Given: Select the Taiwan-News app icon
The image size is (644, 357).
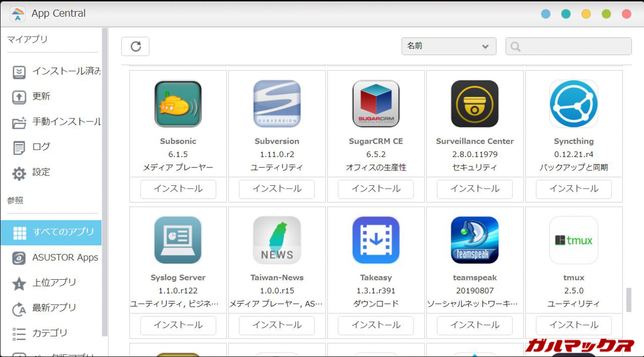Looking at the screenshot, I should 277,240.
